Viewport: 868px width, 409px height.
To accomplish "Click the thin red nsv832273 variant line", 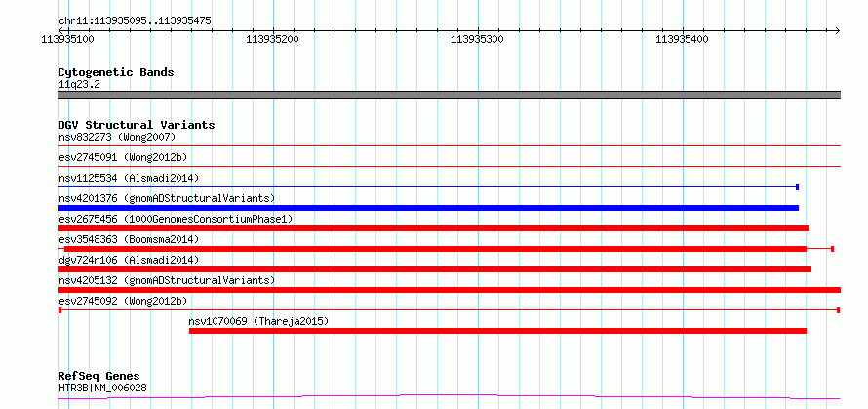I will coord(449,145).
